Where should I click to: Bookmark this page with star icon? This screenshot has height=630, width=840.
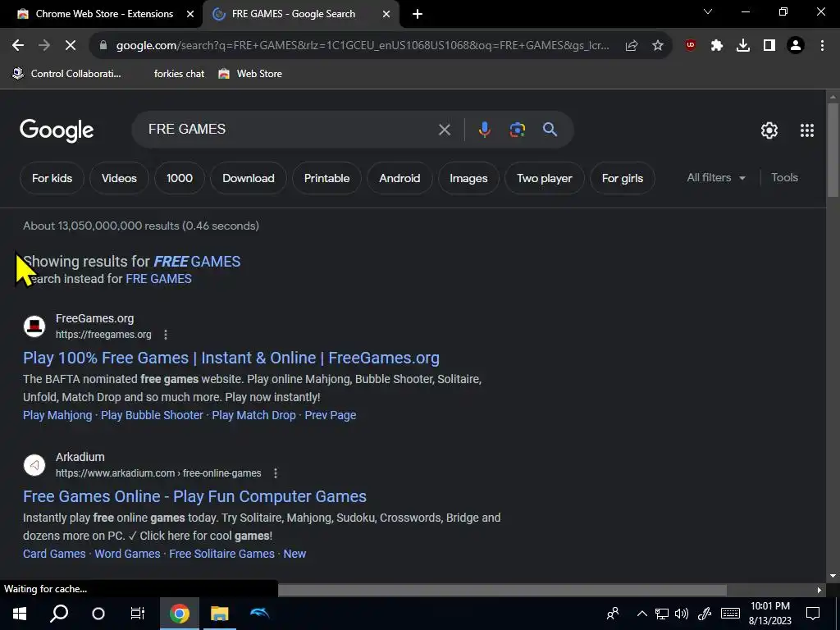click(x=658, y=46)
